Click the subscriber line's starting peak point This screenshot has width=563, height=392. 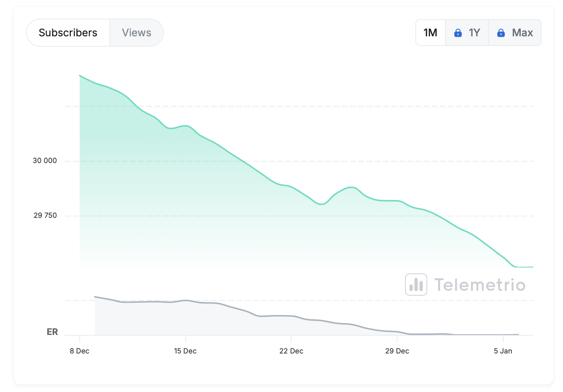point(80,76)
